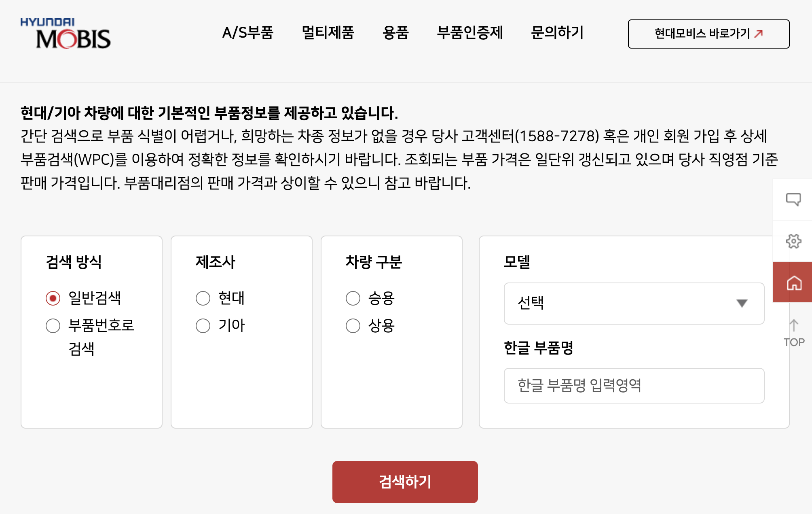
Task: Open the 문의하기 menu
Action: [557, 34]
